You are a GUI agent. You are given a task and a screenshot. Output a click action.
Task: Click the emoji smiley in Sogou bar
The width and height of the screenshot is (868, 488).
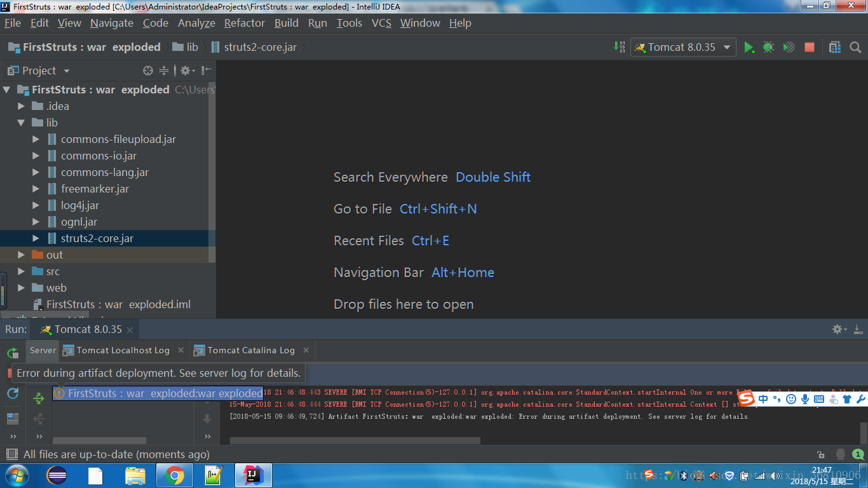pyautogui.click(x=791, y=399)
